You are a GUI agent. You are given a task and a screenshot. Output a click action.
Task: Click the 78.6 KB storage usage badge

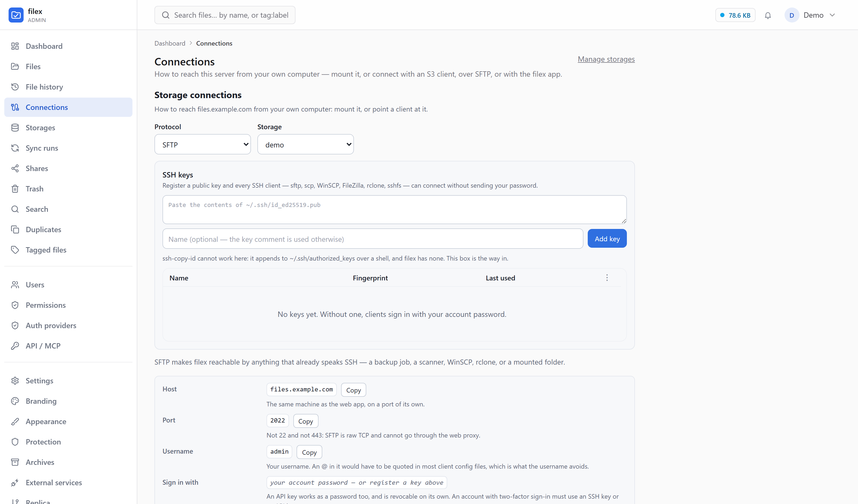tap(735, 15)
